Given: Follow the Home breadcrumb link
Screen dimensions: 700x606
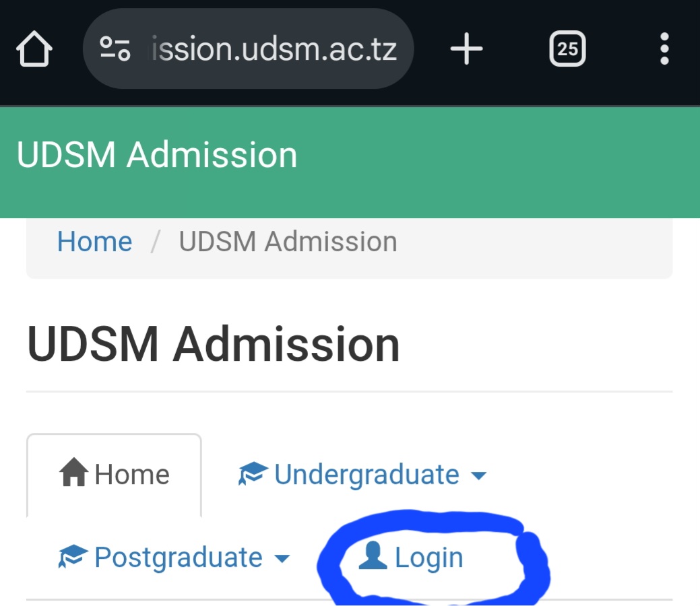Looking at the screenshot, I should 94,241.
